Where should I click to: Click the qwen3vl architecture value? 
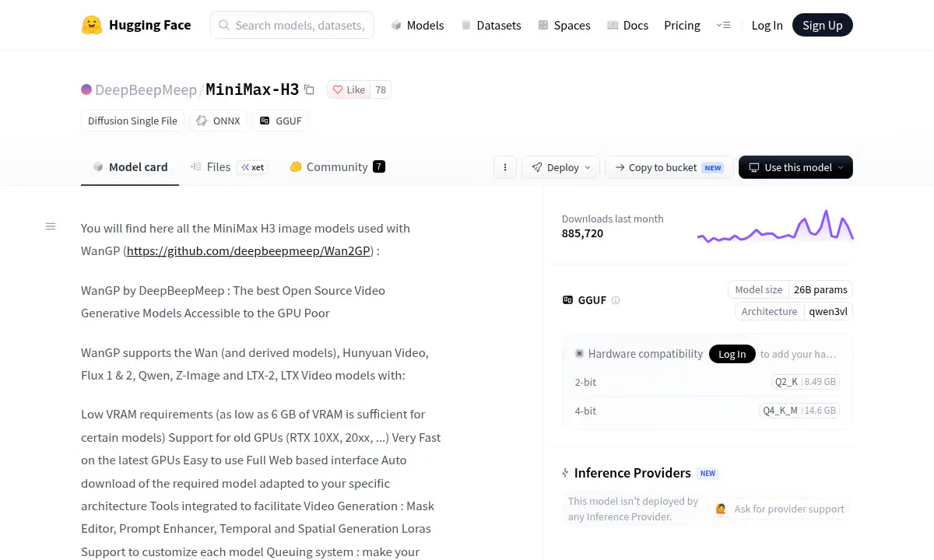point(827,311)
